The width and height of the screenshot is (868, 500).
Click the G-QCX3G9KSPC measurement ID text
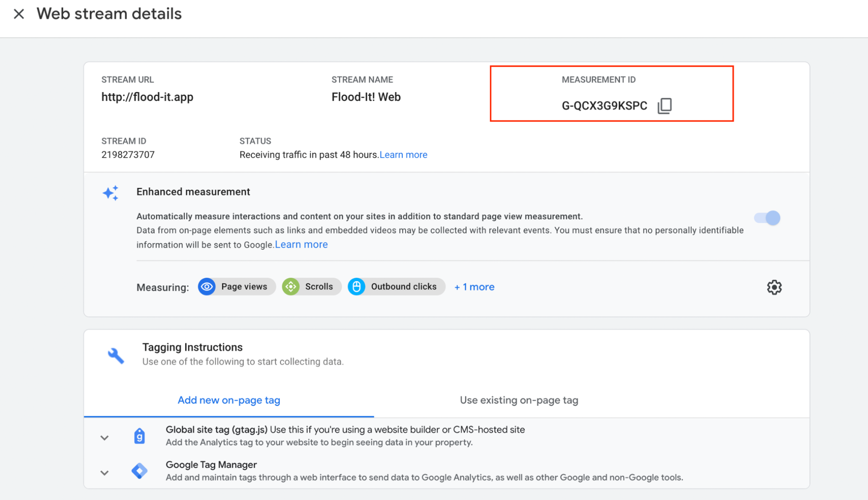click(604, 106)
